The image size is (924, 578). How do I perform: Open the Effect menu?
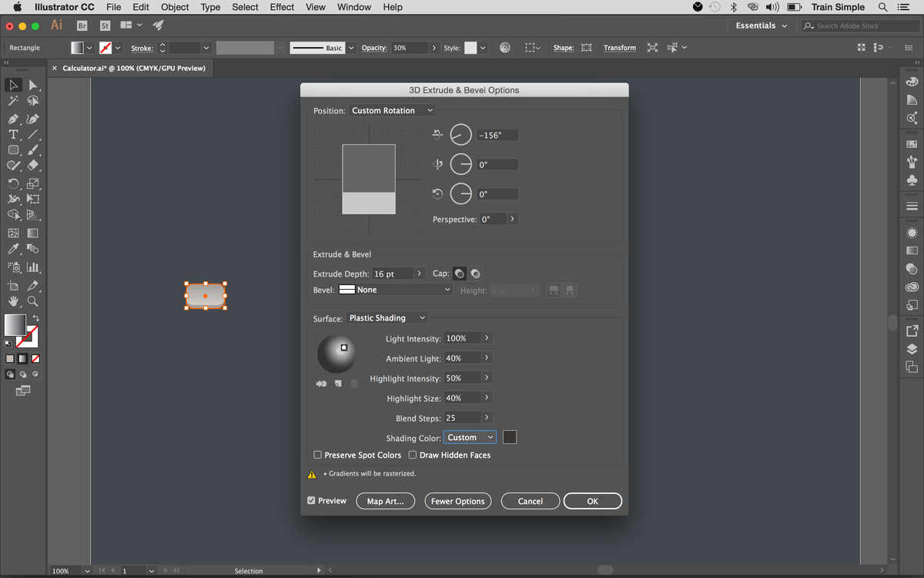pos(282,7)
